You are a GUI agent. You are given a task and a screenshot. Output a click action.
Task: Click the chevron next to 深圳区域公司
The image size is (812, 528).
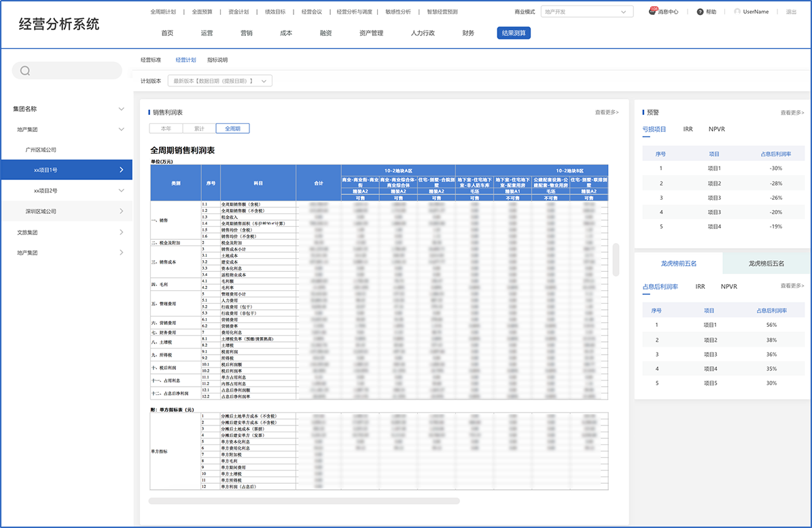pyautogui.click(x=121, y=211)
